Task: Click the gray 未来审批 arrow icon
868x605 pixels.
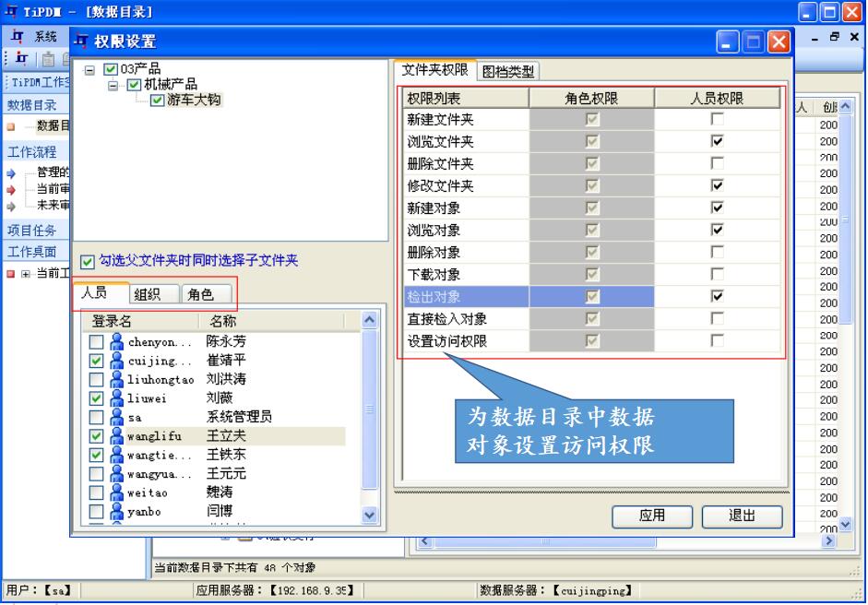Action: pyautogui.click(x=9, y=204)
